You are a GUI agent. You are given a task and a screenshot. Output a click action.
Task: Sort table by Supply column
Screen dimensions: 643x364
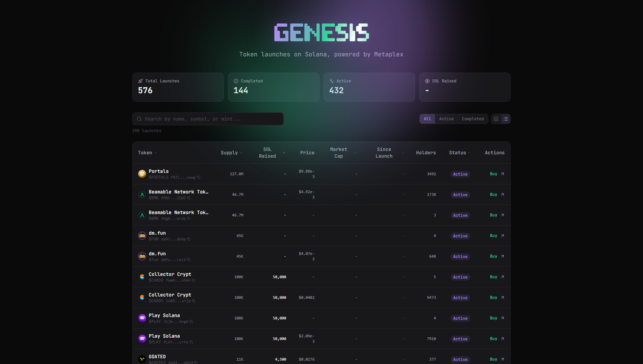(232, 153)
